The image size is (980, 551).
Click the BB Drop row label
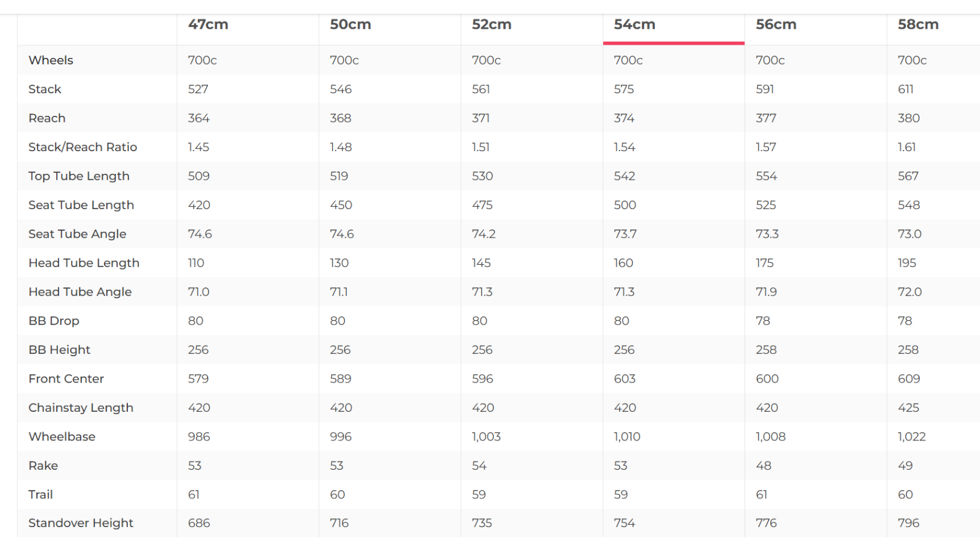54,321
